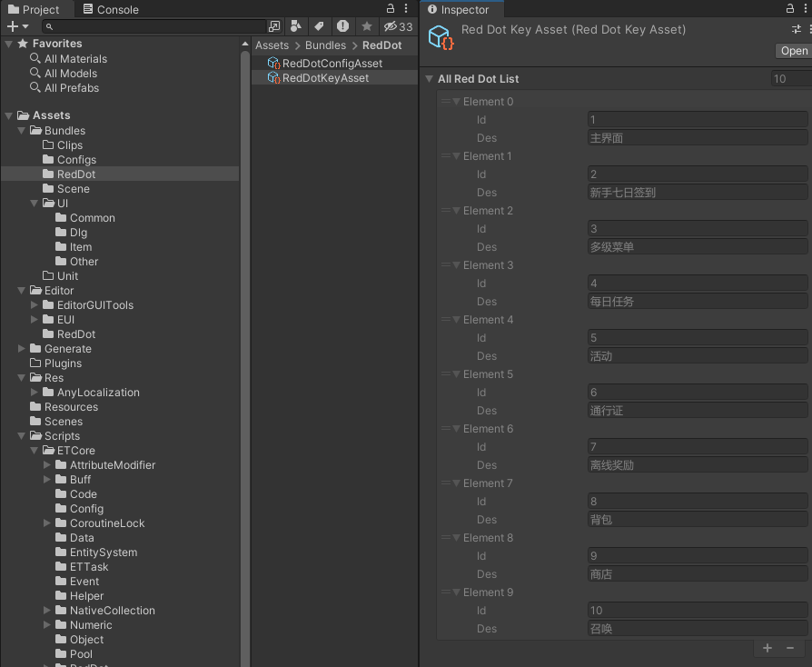
Task: Switch to the Console tab
Action: (x=111, y=9)
